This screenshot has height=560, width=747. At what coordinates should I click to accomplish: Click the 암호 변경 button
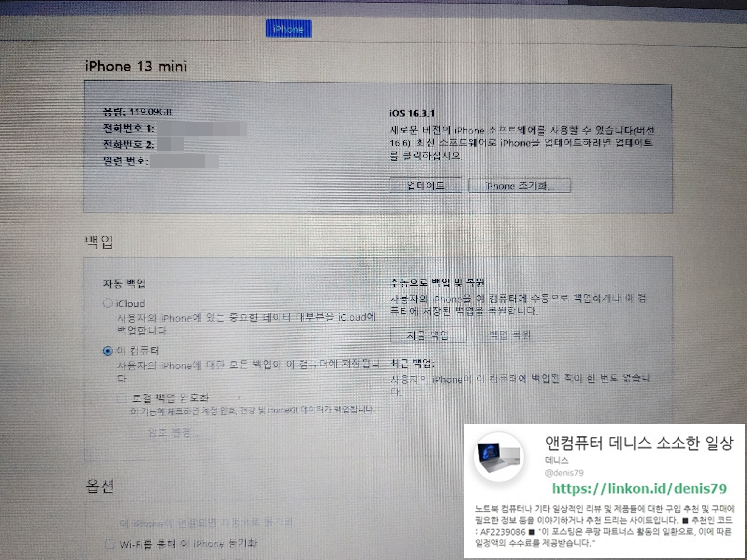click(x=173, y=432)
